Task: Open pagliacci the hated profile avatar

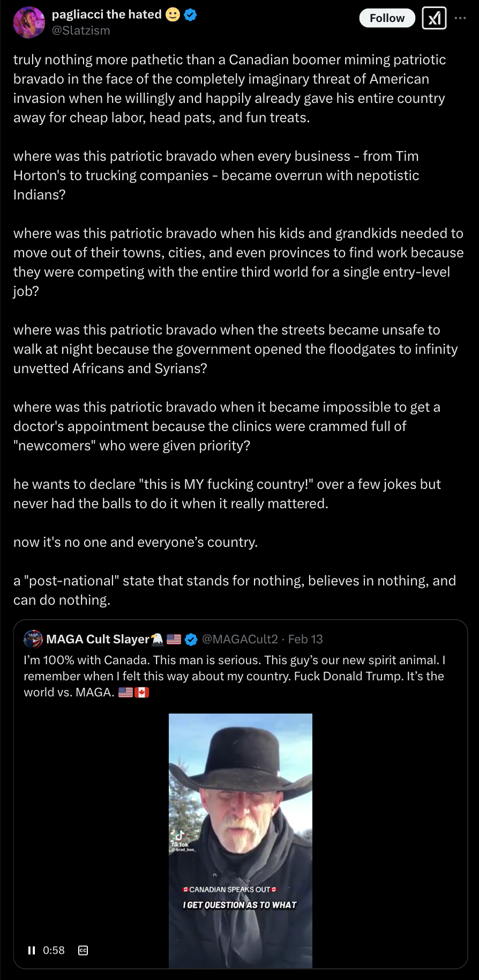Action: coord(29,23)
